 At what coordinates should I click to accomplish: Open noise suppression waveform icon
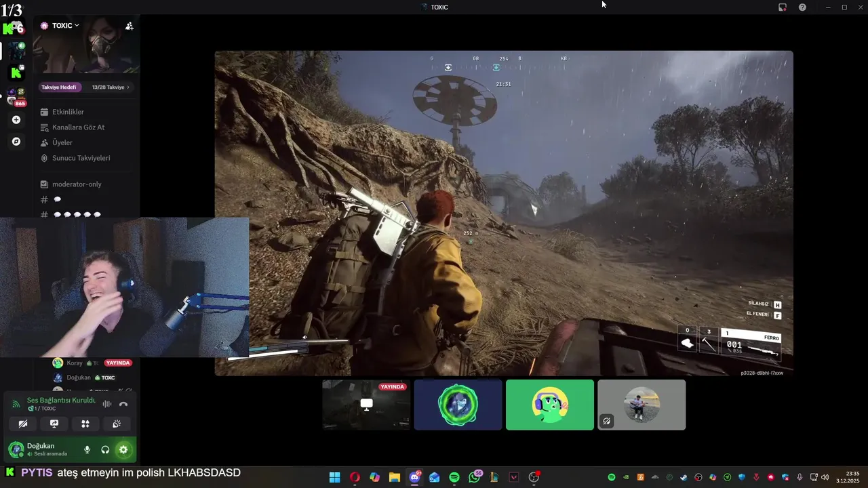106,404
